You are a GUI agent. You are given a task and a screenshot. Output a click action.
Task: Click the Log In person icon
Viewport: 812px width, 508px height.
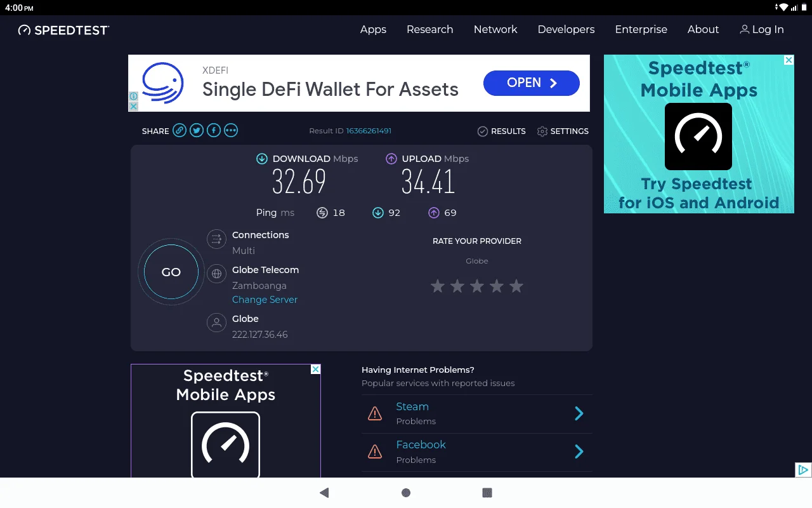coord(745,29)
